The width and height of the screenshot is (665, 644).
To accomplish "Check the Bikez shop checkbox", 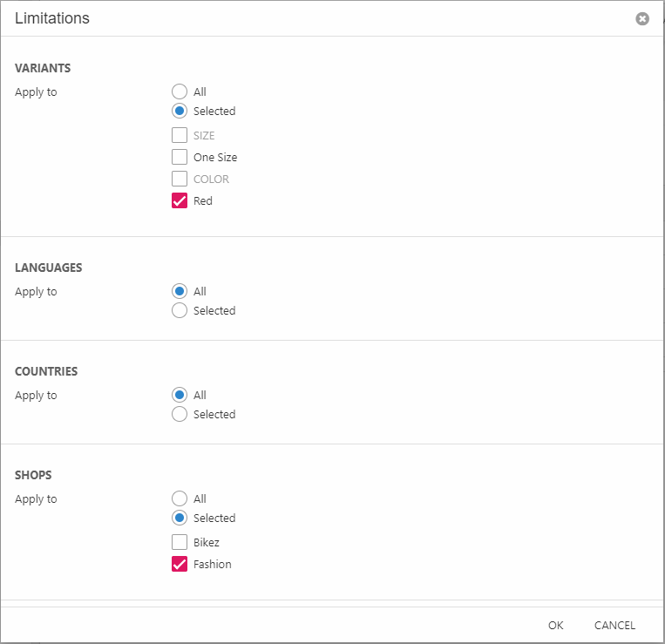I will click(180, 542).
